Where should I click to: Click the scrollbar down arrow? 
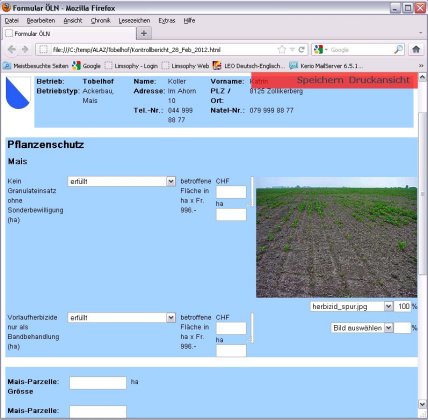pos(422,404)
